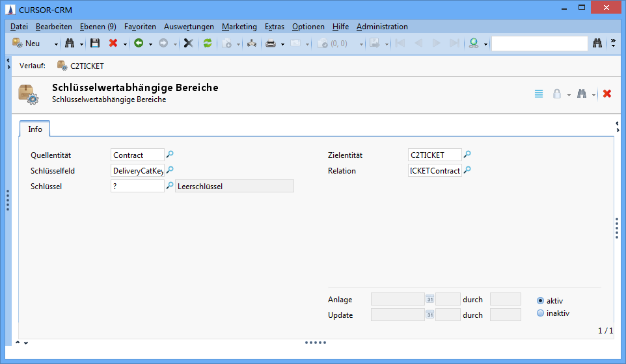This screenshot has width=626, height=364.
Task: Click the Schlüssel input field
Action: [137, 187]
